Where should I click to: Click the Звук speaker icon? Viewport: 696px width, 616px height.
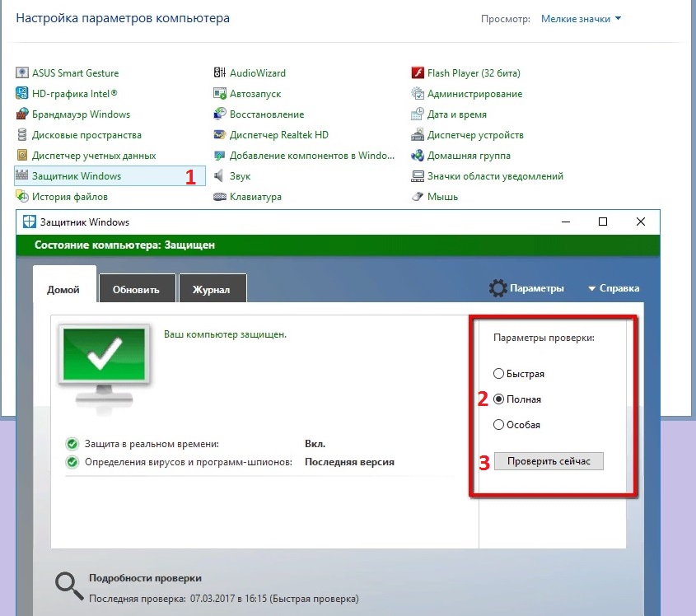coord(219,175)
